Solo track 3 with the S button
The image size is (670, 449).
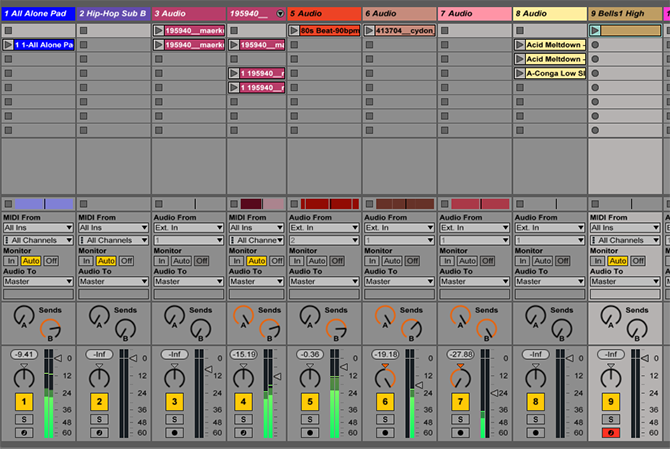(174, 419)
